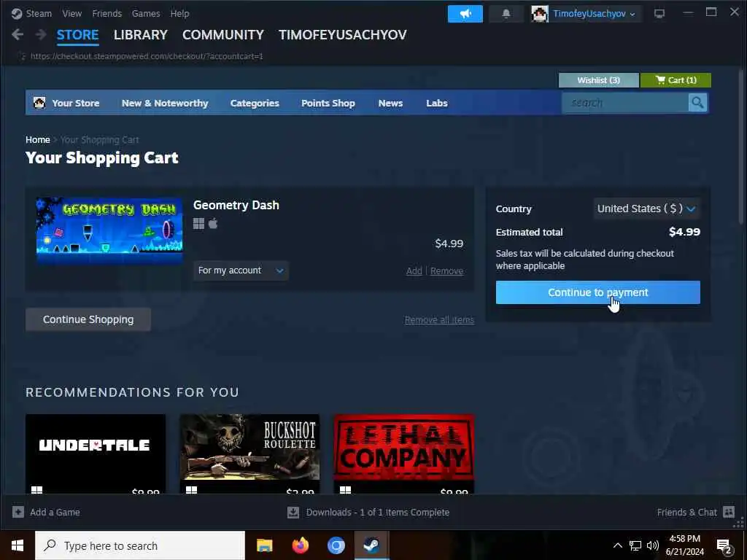Image resolution: width=747 pixels, height=560 pixels.
Task: Open the Help menu
Action: click(179, 13)
